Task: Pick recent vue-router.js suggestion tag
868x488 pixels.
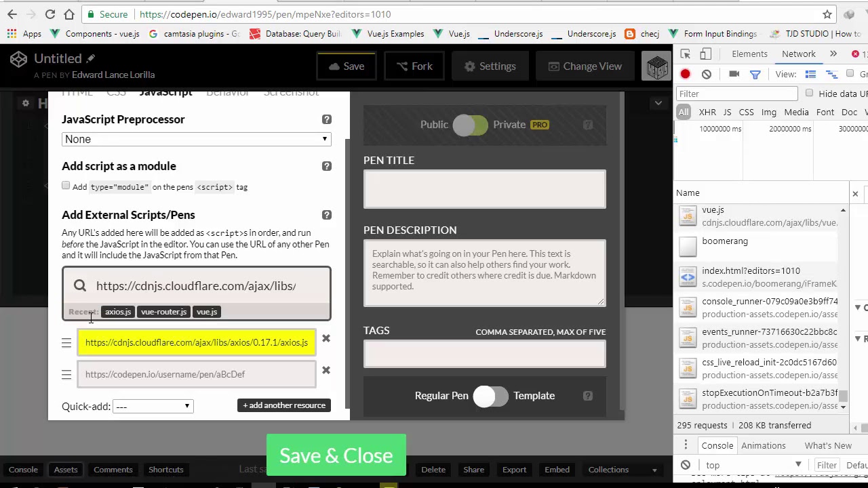Action: [163, 312]
